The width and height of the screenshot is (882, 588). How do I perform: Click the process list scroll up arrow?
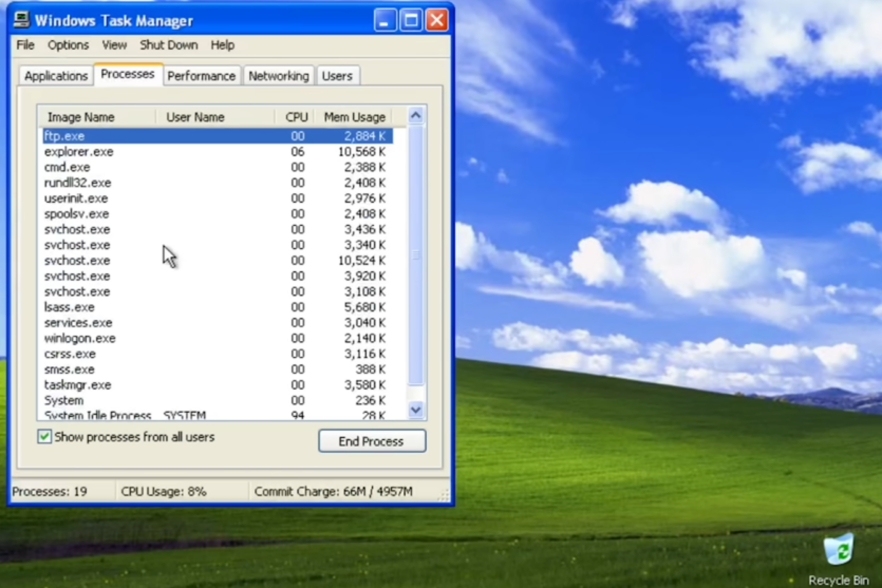(416, 115)
